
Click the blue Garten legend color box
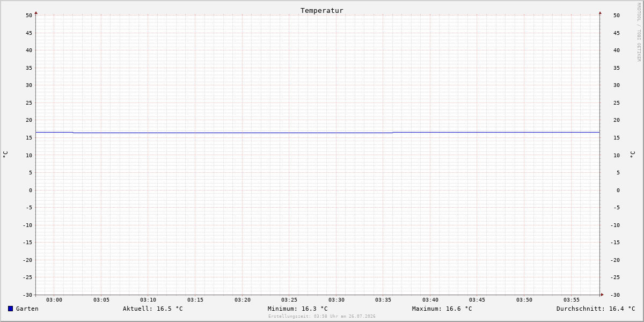click(x=10, y=309)
